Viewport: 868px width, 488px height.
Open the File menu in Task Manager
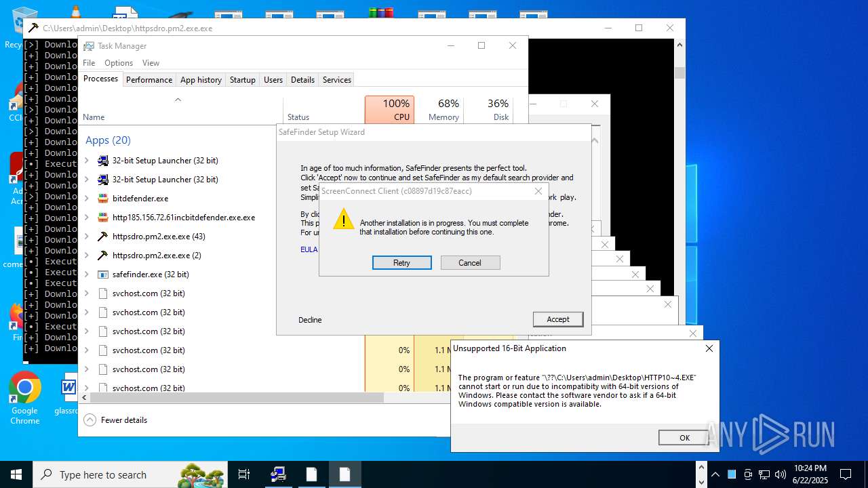[89, 63]
